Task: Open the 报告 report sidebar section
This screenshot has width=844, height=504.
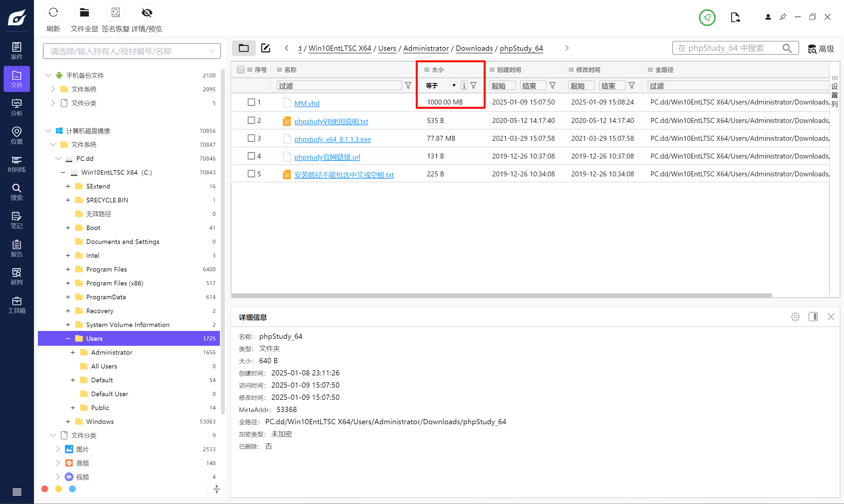Action: (x=16, y=248)
